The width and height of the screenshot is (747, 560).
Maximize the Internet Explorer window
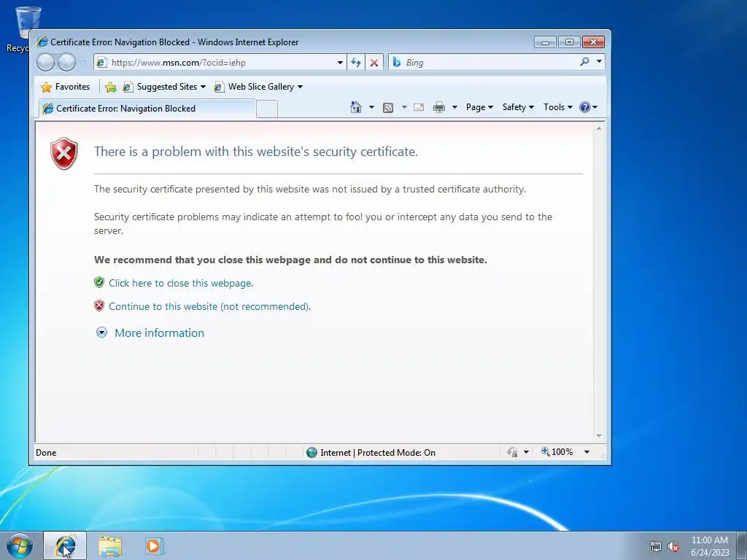[x=569, y=42]
